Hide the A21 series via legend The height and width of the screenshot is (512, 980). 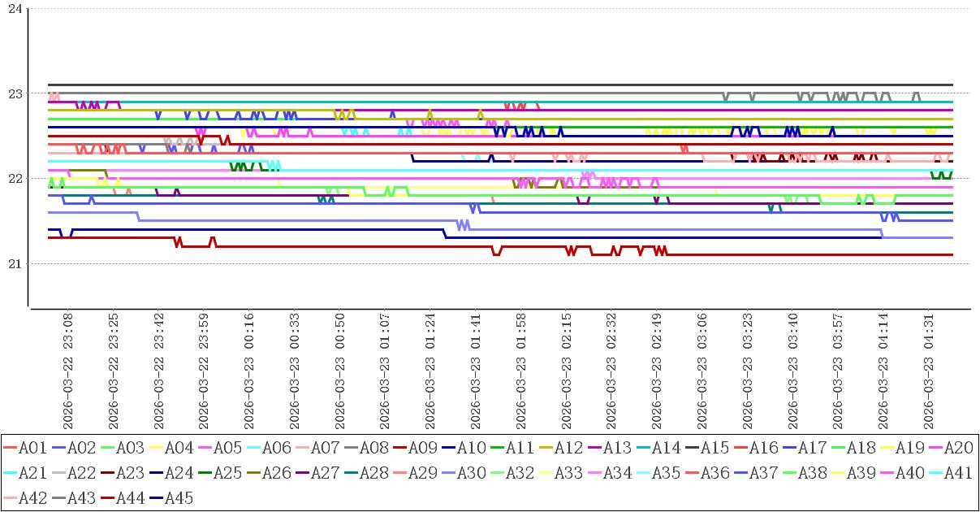click(x=25, y=472)
